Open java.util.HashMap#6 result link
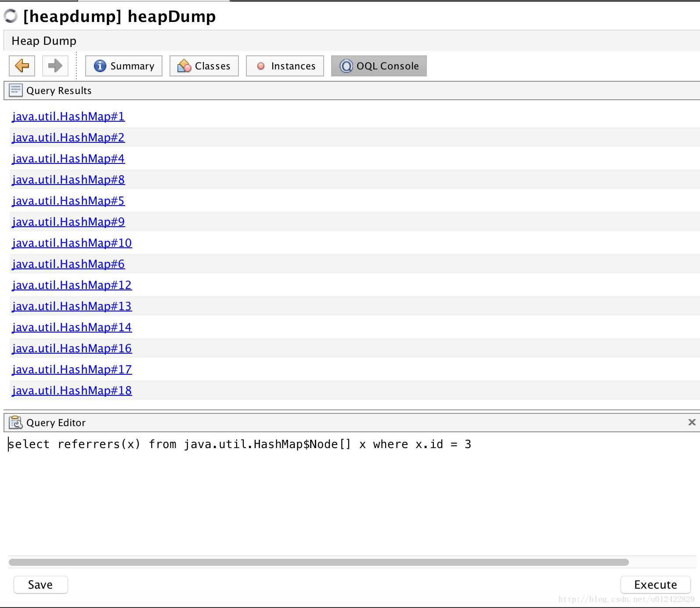 69,264
